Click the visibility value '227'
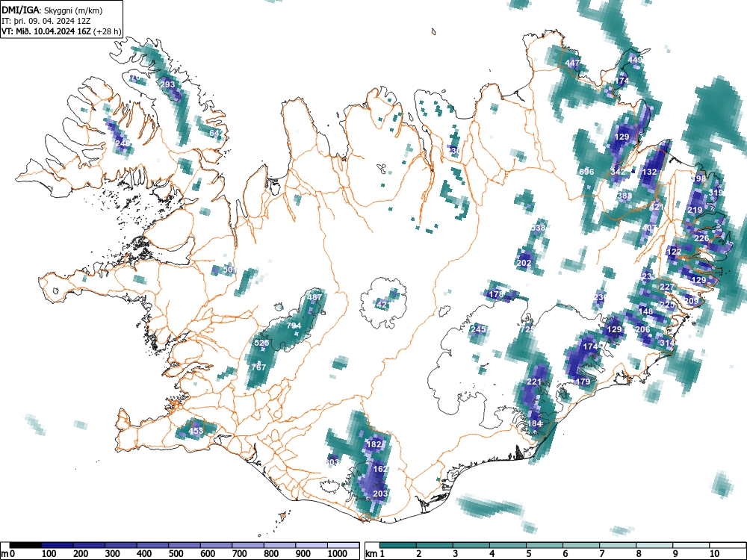Screen dimensions: 747x560 pyautogui.click(x=667, y=287)
